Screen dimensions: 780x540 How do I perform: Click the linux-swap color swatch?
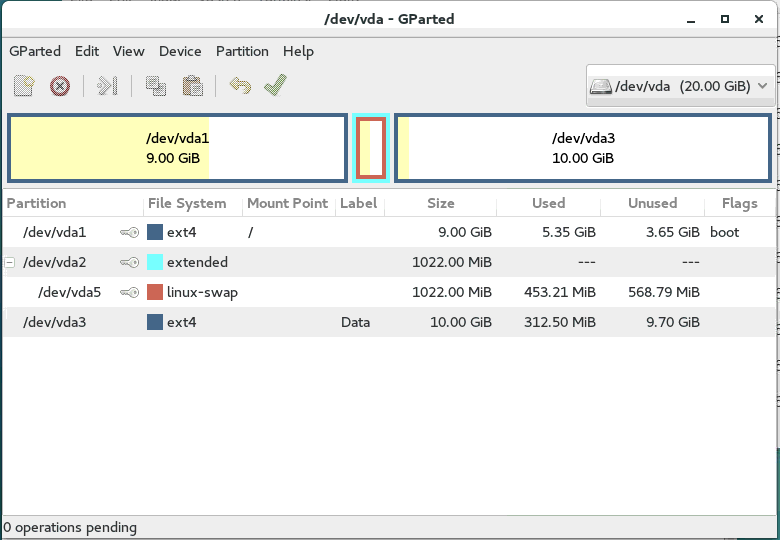point(155,292)
